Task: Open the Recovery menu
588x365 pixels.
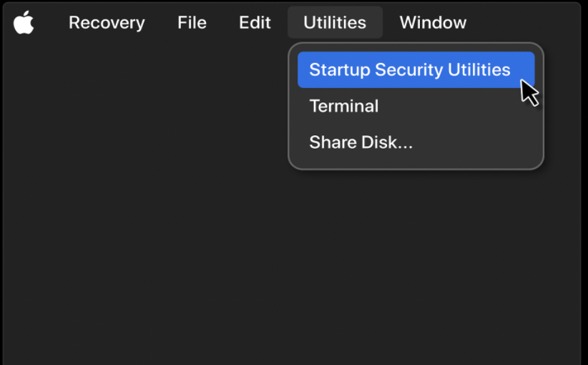Action: pos(107,22)
